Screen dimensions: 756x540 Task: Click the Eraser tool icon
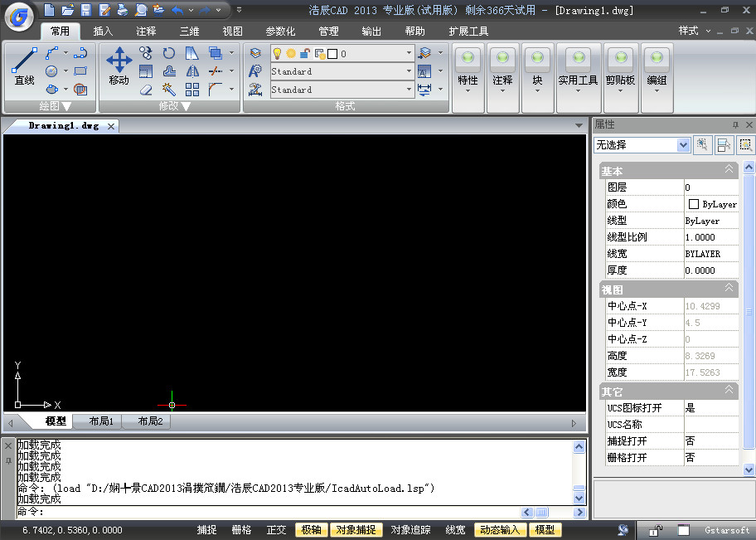(145, 90)
